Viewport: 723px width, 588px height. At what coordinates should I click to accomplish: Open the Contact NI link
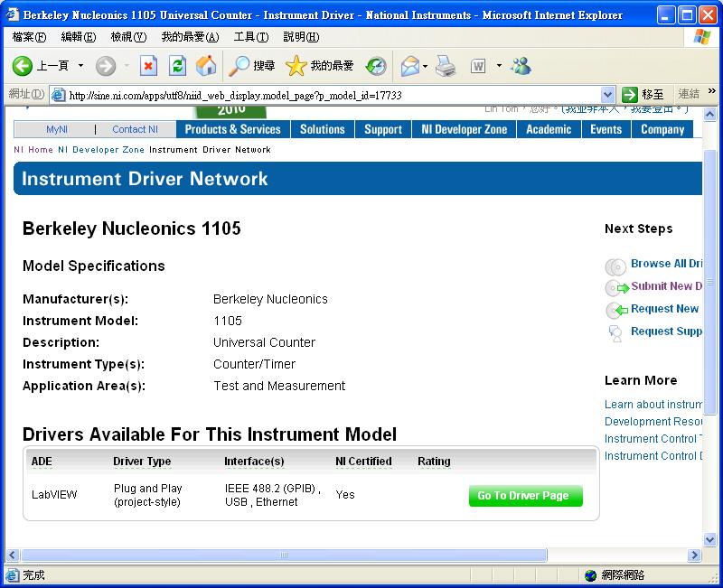135,129
